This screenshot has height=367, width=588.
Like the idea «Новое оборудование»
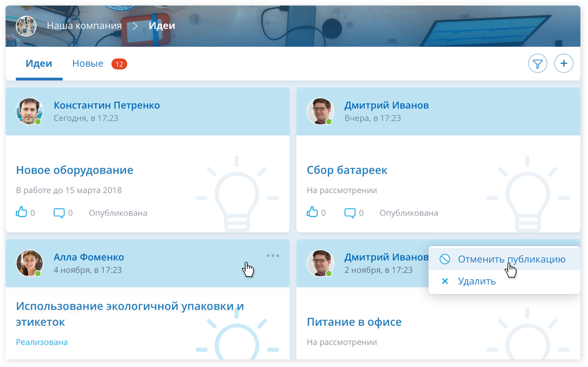point(22,212)
